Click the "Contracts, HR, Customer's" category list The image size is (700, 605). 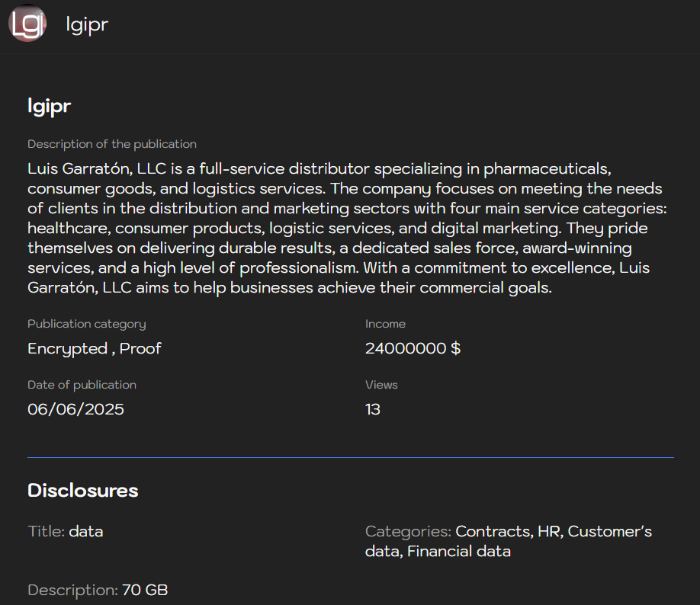pyautogui.click(x=554, y=531)
